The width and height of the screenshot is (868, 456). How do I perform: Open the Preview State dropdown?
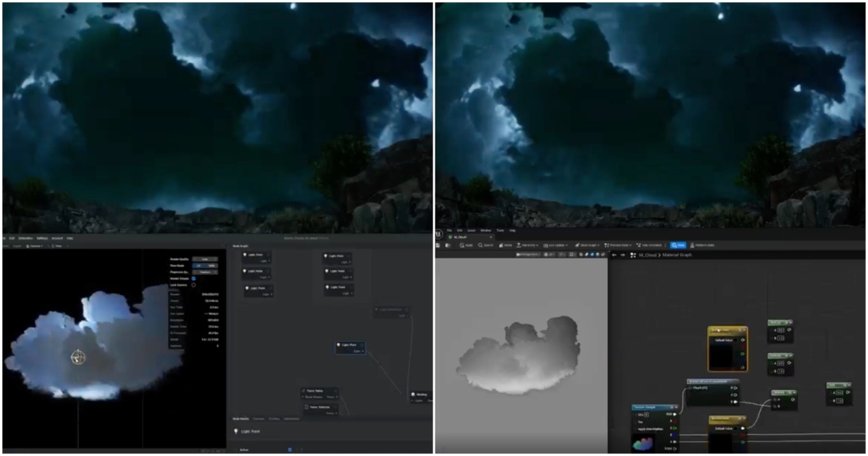(x=618, y=245)
